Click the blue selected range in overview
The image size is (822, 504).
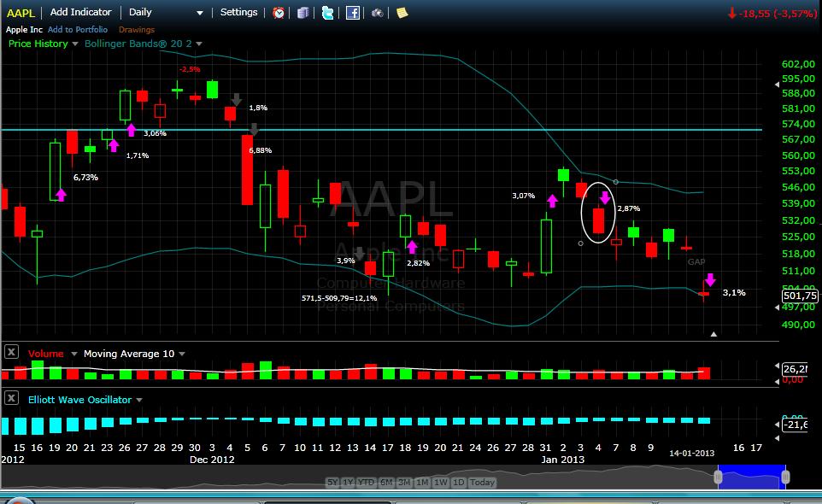(752, 477)
